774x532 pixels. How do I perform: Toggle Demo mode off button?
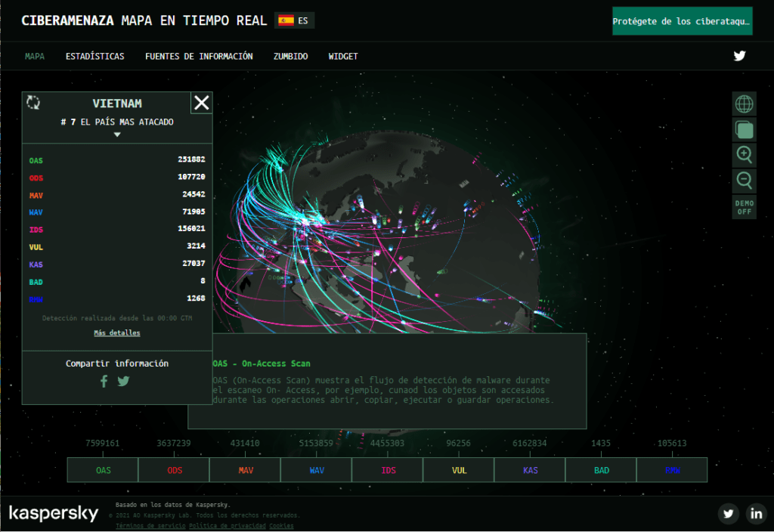click(x=744, y=207)
